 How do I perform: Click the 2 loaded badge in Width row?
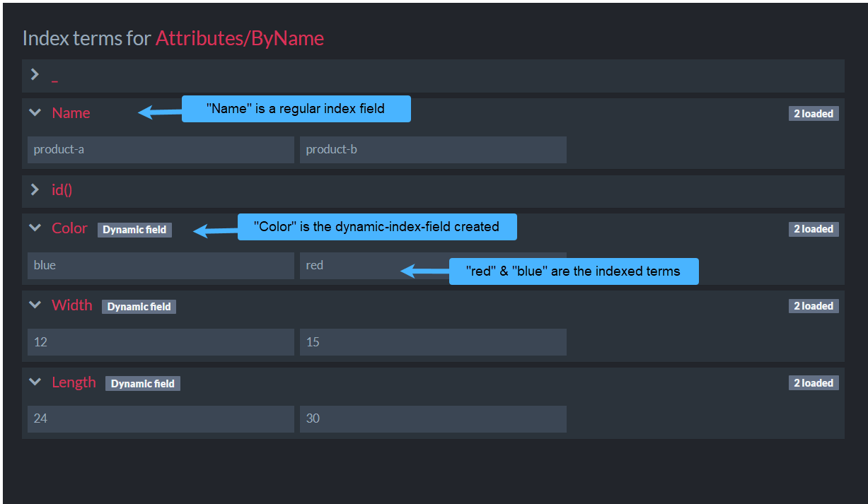814,306
